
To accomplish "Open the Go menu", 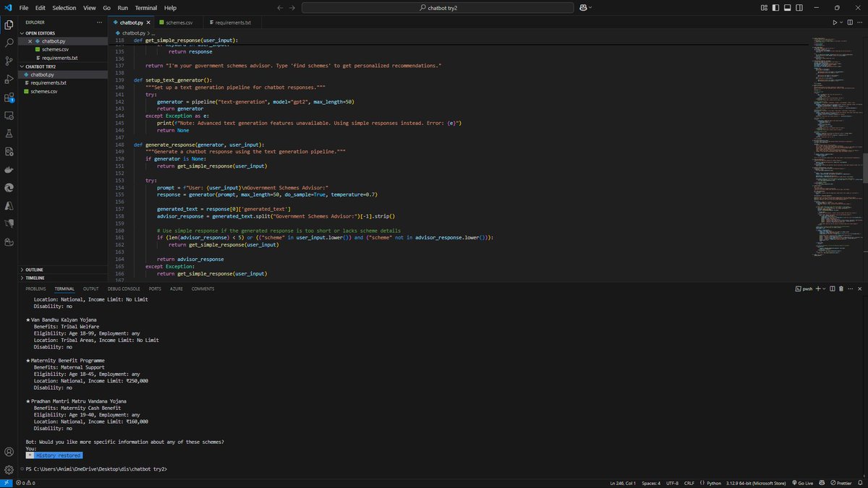I will point(107,7).
